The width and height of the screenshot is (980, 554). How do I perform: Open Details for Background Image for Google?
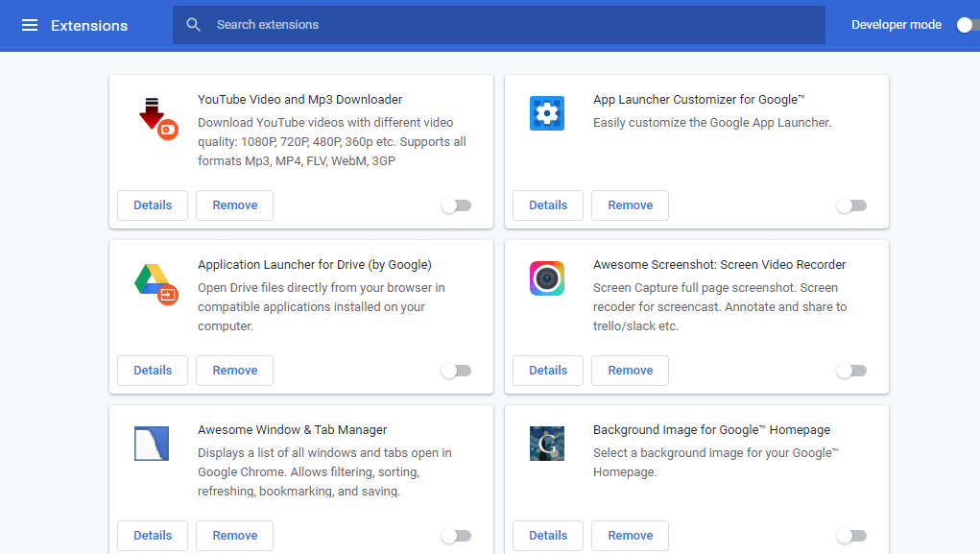point(548,535)
